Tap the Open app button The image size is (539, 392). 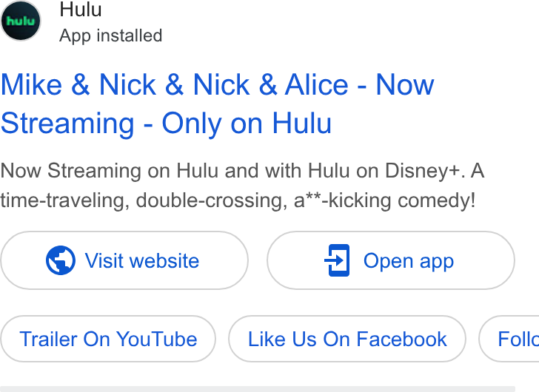391,260
